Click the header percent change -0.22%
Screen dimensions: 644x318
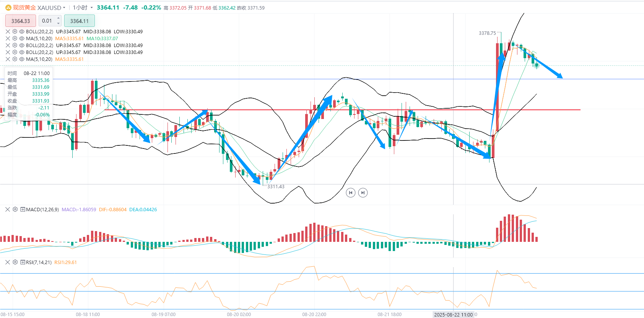click(151, 8)
